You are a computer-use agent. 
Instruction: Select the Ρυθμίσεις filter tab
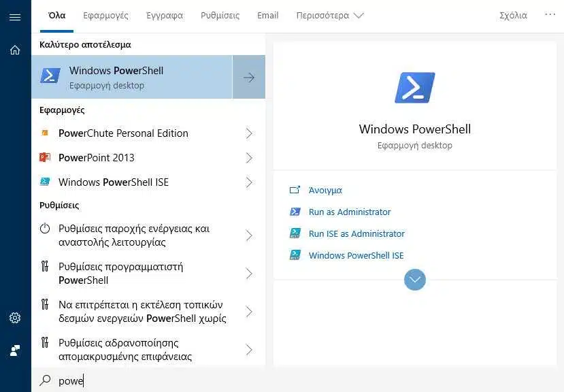pos(220,16)
